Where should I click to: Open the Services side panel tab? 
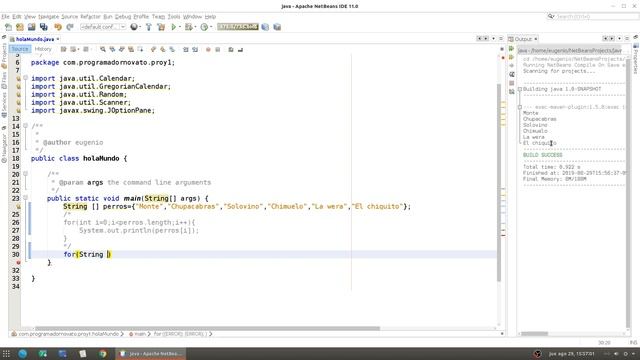click(x=4, y=104)
